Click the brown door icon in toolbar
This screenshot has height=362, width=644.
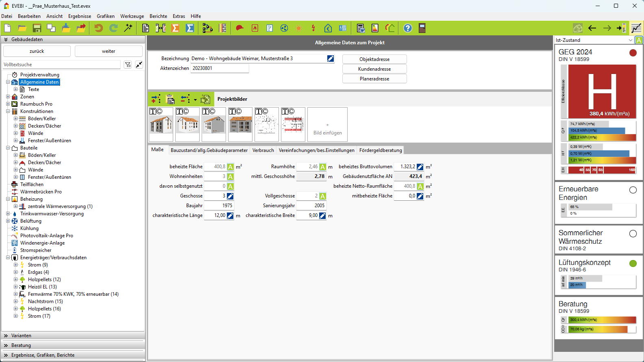coord(422,28)
